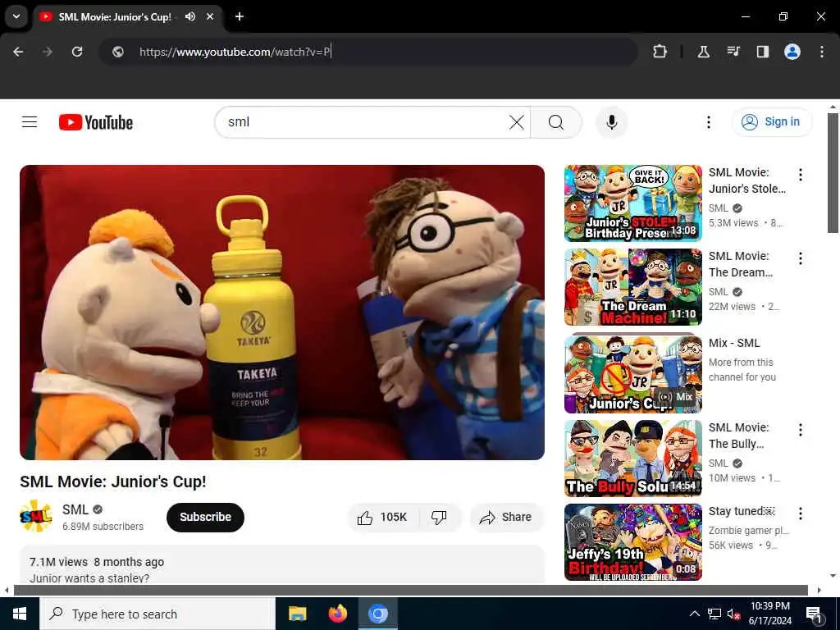The image size is (840, 630).
Task: Open the Mix - SML playlist thumbnail
Action: 632,373
